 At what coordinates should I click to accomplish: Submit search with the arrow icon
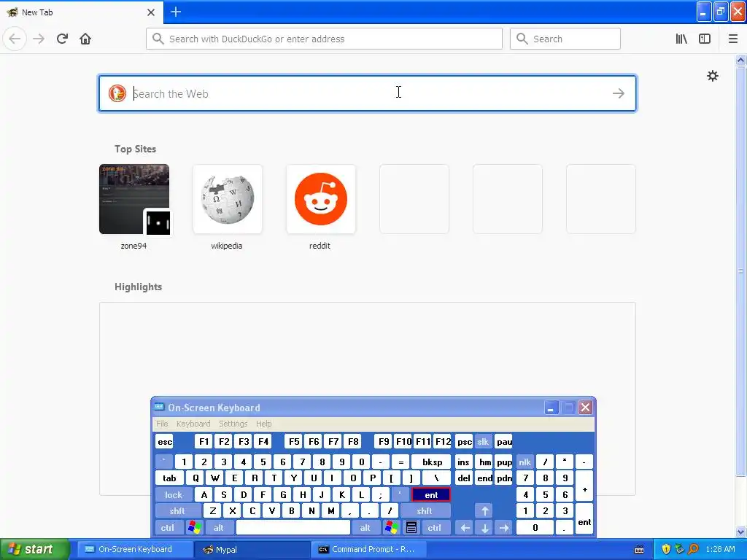coord(619,93)
